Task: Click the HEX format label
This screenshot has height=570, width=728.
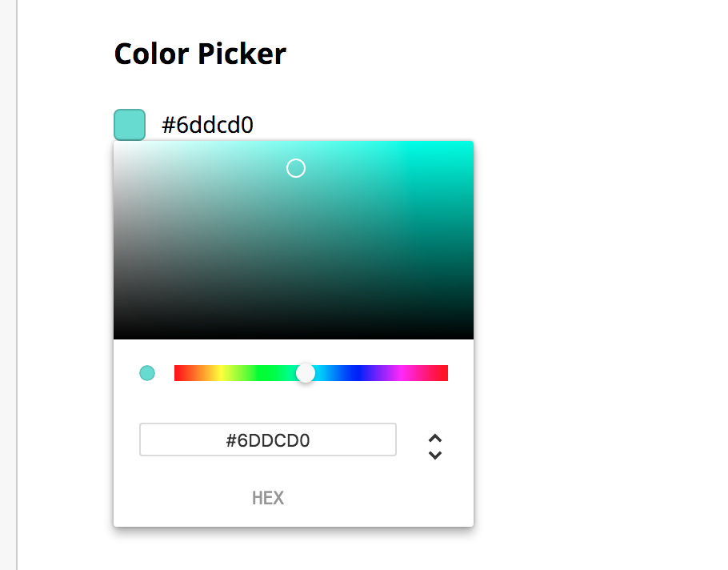Action: point(268,498)
